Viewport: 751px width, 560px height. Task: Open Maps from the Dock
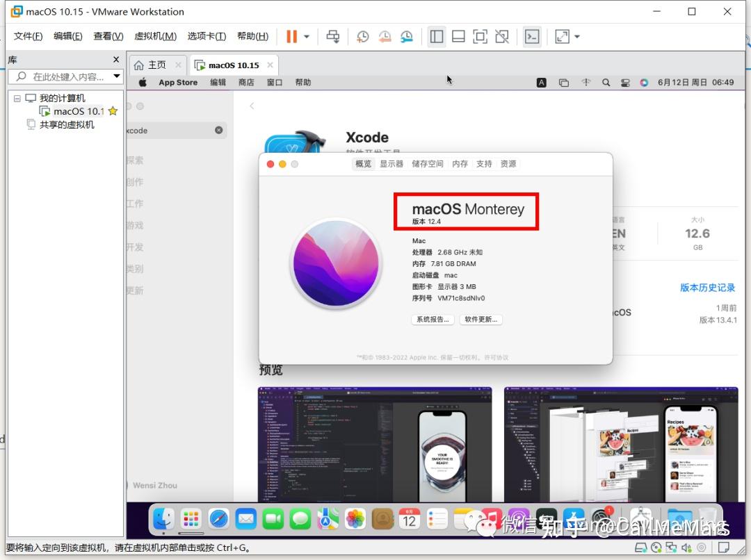(x=328, y=519)
